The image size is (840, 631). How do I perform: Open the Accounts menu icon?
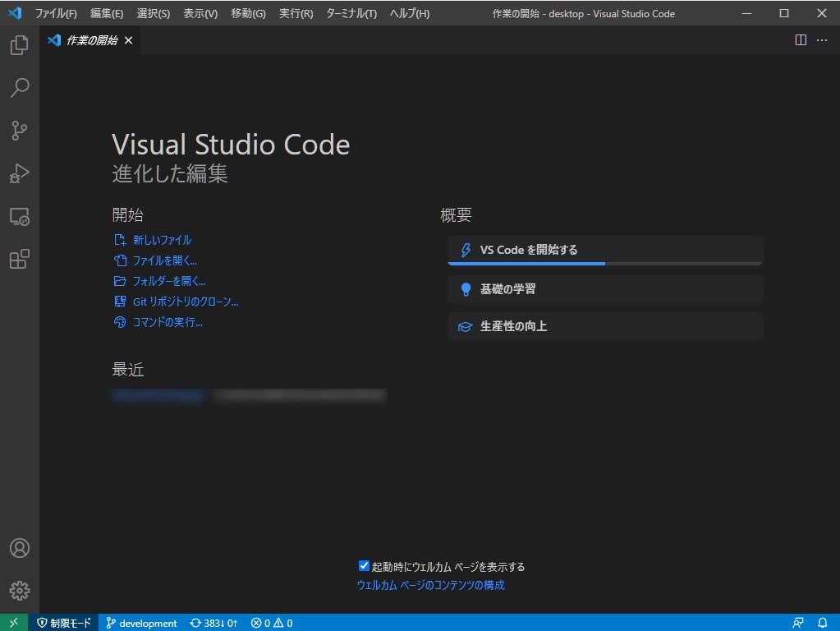click(19, 548)
